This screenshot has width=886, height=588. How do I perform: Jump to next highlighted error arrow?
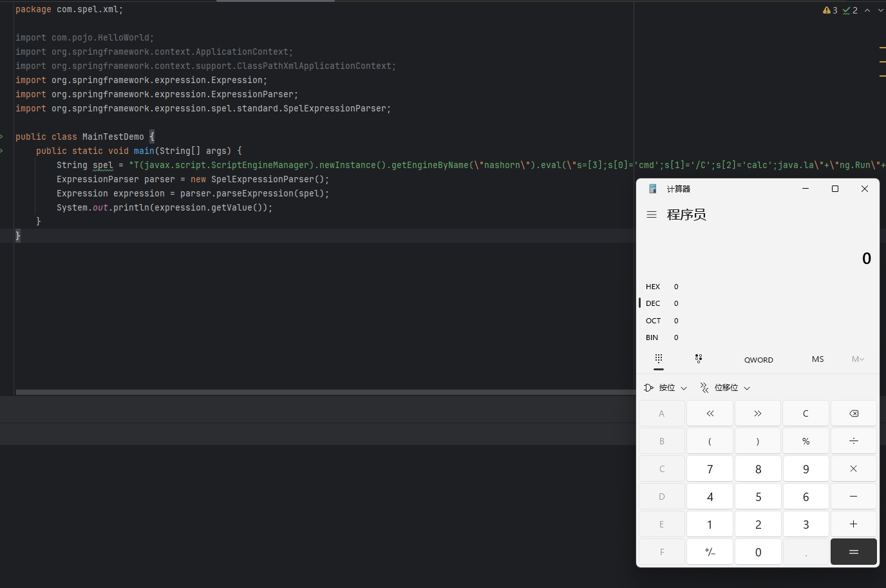click(x=880, y=10)
